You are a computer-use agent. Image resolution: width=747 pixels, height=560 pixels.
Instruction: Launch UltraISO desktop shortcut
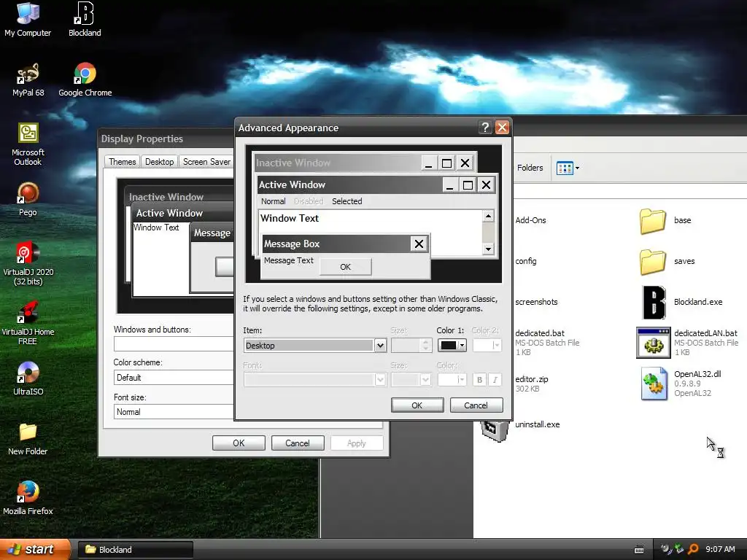pos(28,378)
